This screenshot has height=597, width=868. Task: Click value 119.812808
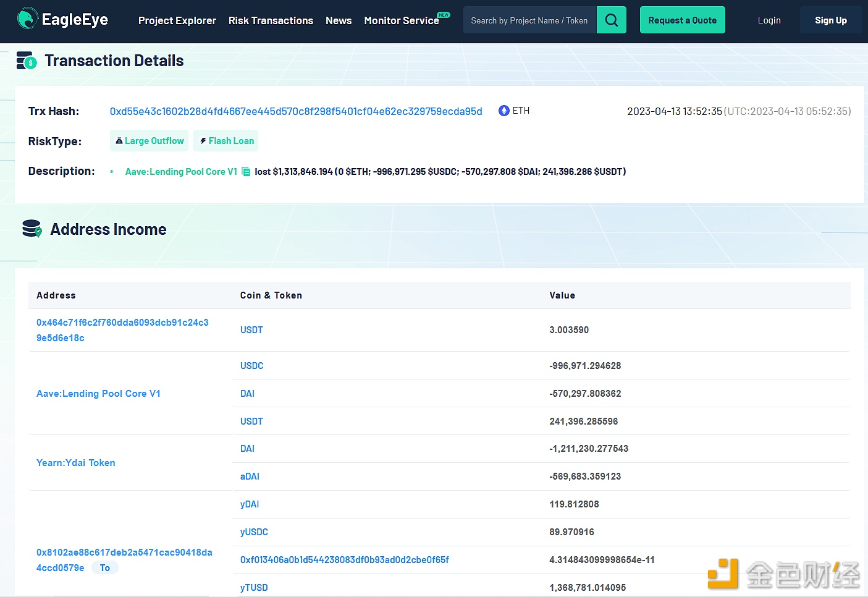point(574,504)
